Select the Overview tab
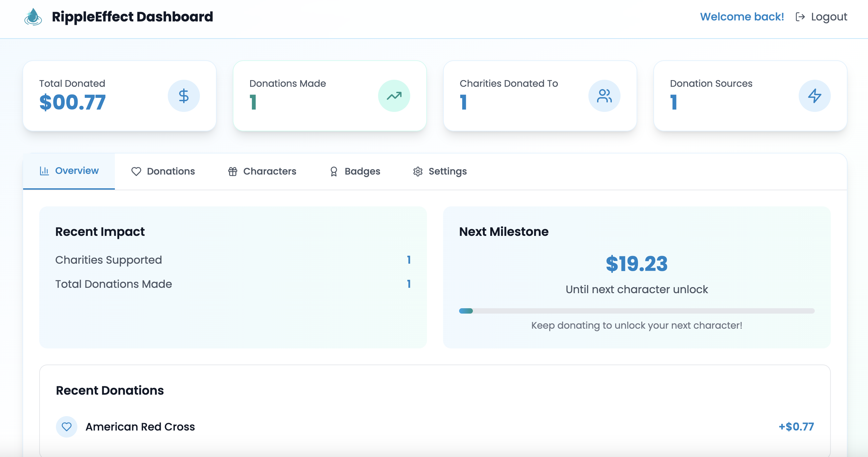868x457 pixels. [69, 171]
